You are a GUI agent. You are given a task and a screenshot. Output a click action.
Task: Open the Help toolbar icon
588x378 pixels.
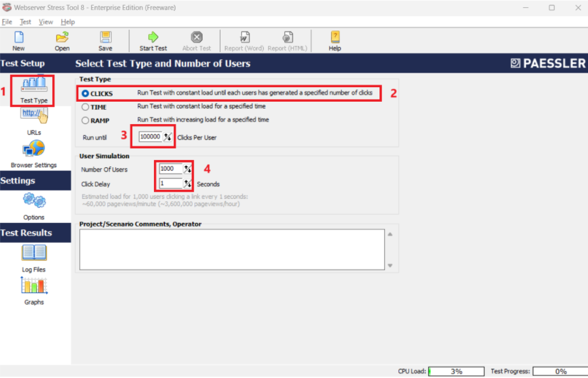(335, 41)
